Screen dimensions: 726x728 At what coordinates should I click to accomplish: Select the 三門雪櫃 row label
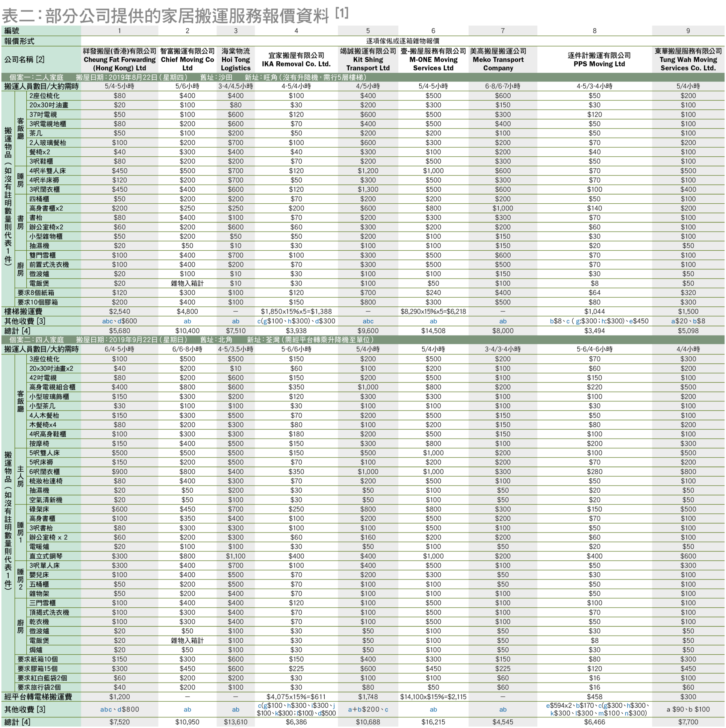[42, 603]
